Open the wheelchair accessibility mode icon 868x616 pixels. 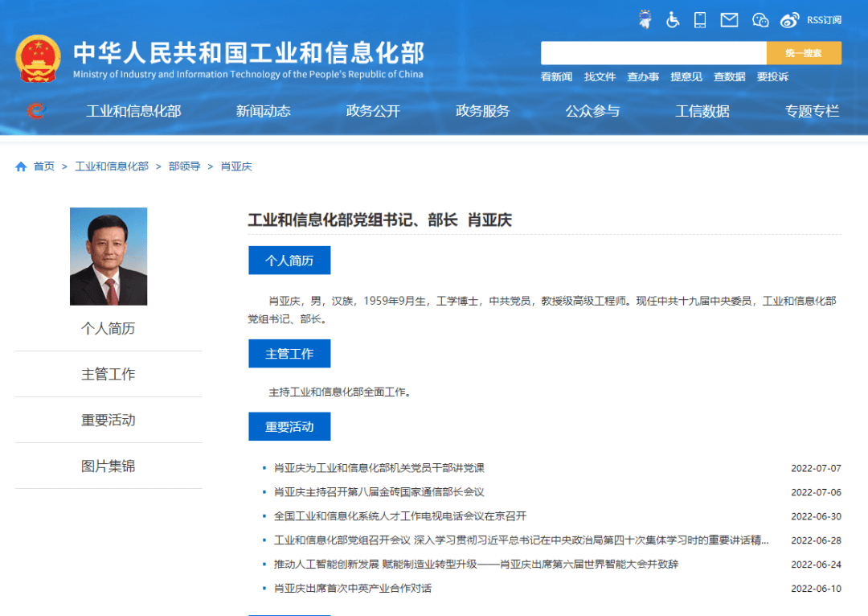pos(673,20)
